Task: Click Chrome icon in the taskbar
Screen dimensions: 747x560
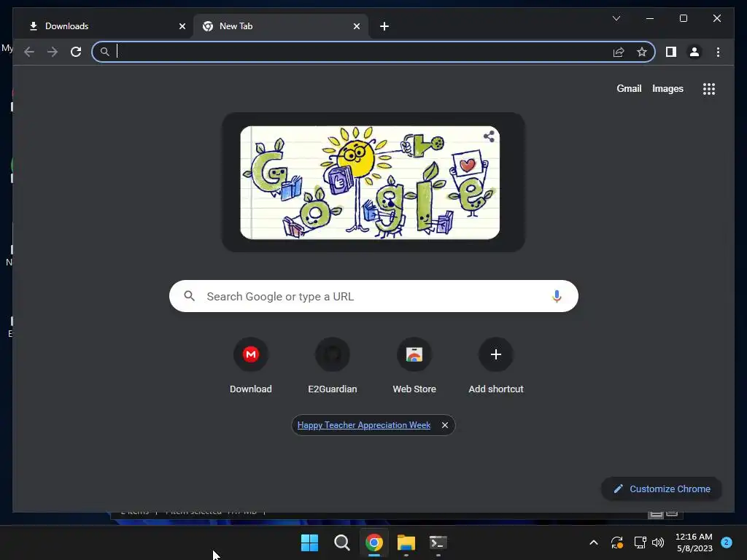Action: (x=374, y=542)
